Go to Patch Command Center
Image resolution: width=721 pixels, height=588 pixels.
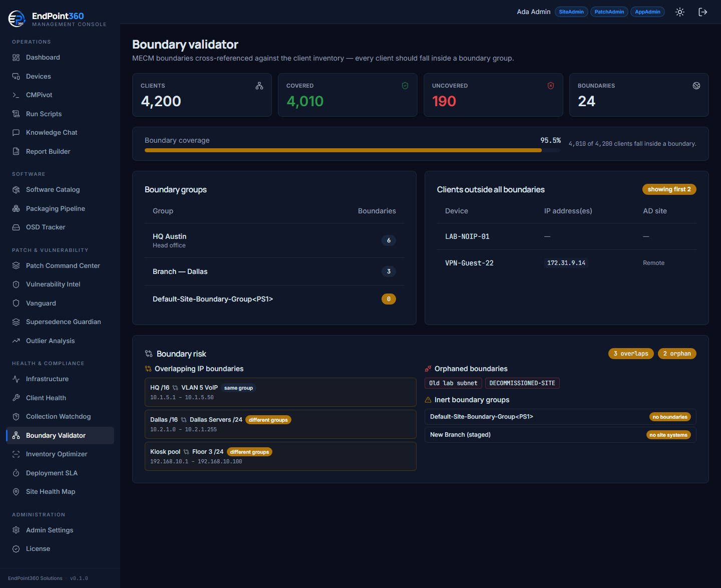point(60,266)
